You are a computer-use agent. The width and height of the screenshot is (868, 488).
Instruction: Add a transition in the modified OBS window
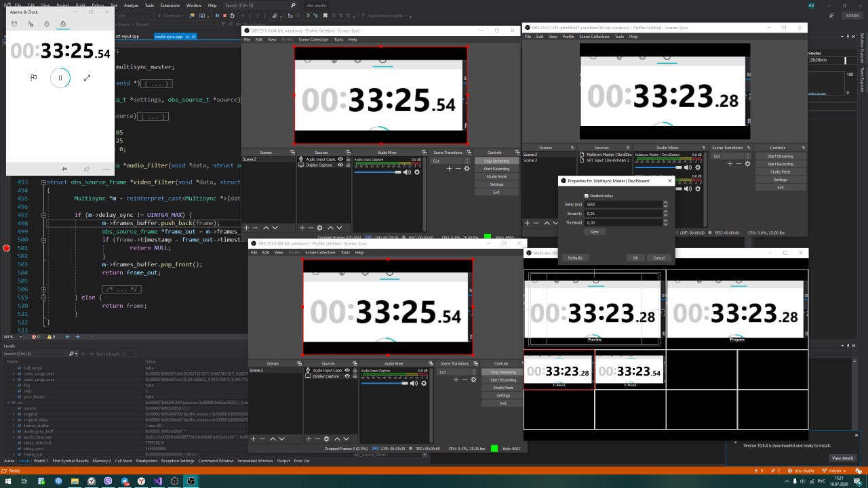point(730,163)
